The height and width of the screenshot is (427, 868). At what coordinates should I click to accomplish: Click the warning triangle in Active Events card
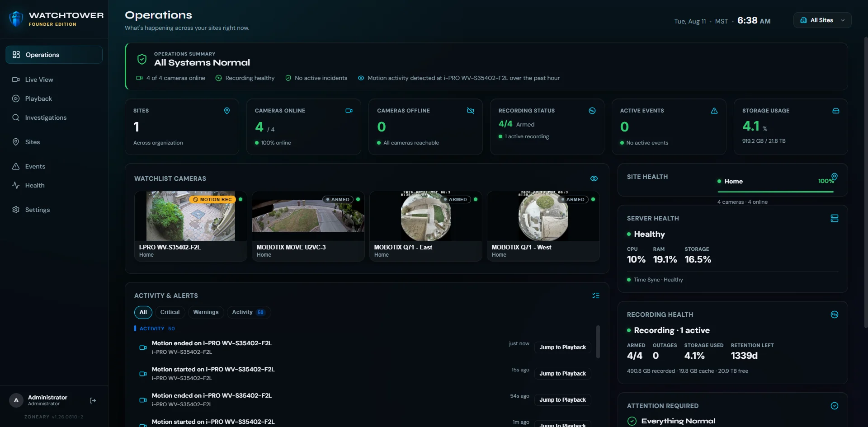[x=714, y=111]
